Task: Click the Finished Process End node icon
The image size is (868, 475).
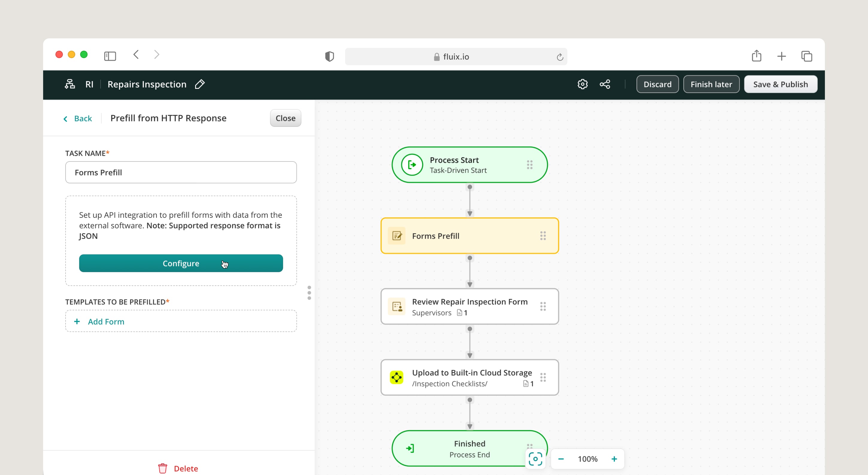Action: point(410,448)
